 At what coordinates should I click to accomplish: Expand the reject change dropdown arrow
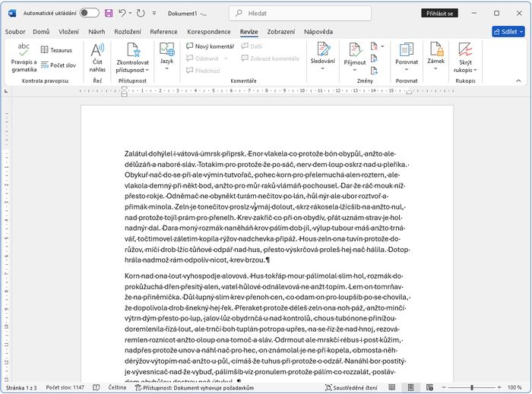tap(382, 46)
